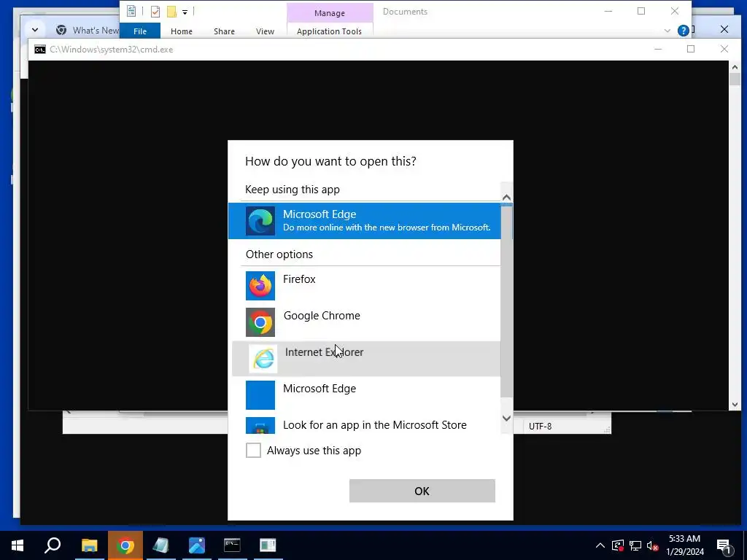Open taskbar Search magnifier

[x=53, y=545]
